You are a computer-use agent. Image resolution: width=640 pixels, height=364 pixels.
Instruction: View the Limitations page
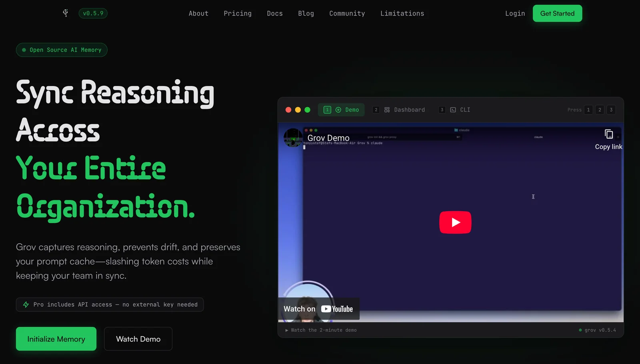[x=402, y=14]
